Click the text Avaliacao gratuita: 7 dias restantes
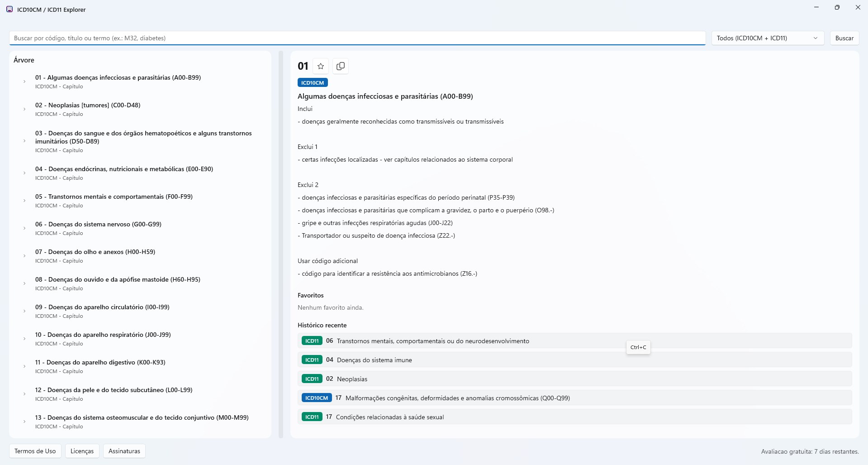 [x=810, y=451]
